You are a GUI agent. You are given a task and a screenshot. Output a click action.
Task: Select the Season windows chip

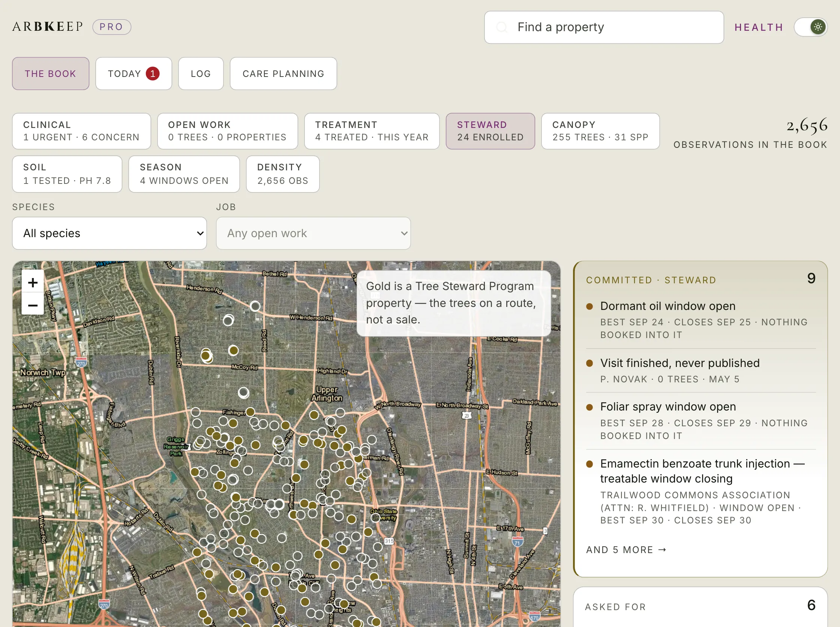pos(184,174)
